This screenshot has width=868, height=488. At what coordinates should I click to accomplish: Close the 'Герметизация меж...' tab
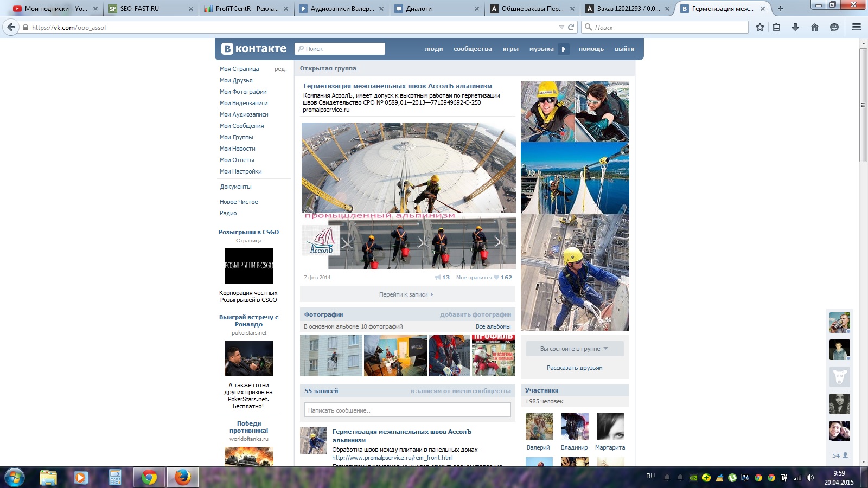click(x=763, y=9)
